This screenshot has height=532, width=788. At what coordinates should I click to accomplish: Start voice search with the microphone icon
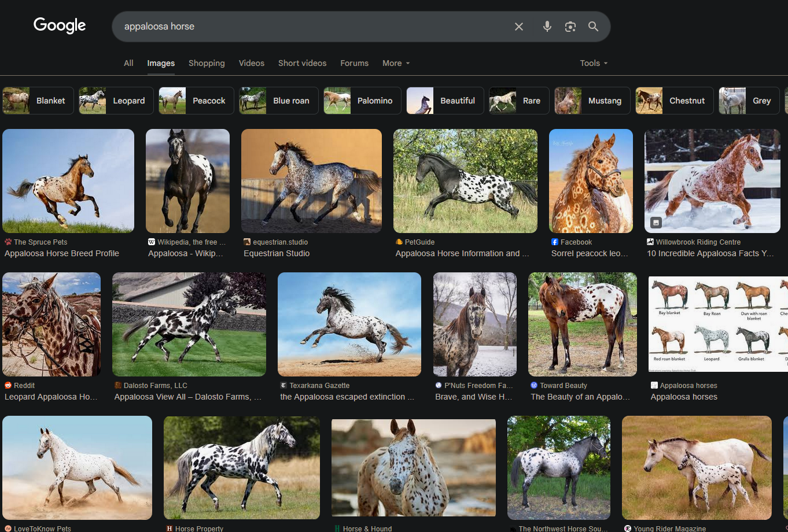point(547,27)
